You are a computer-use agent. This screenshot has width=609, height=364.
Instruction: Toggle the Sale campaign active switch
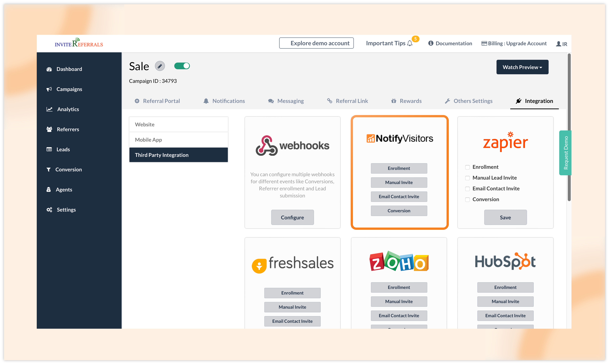[x=182, y=66]
